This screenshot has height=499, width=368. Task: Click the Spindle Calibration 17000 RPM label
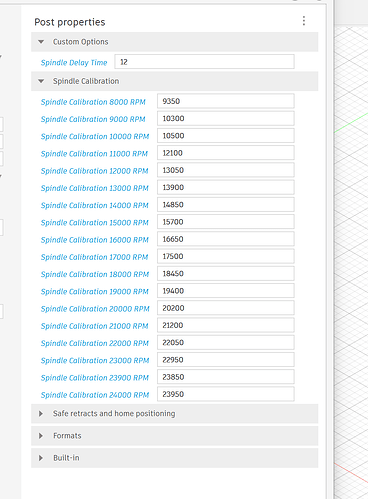point(95,257)
